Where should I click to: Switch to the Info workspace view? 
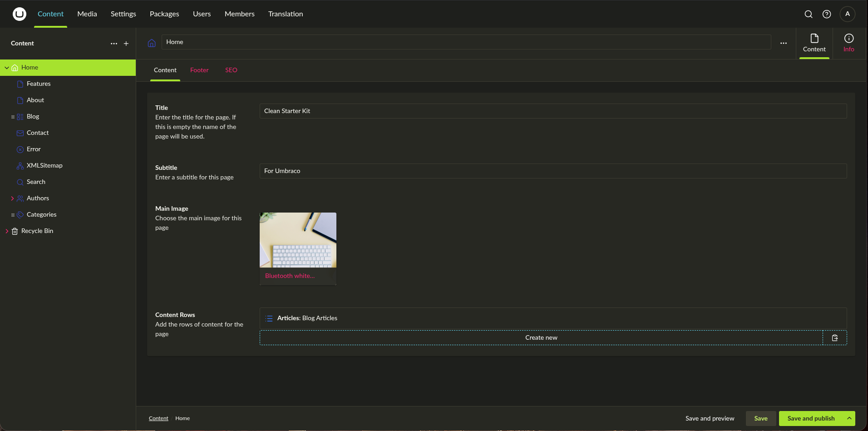(849, 43)
